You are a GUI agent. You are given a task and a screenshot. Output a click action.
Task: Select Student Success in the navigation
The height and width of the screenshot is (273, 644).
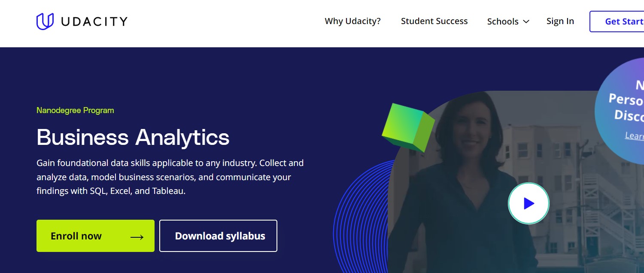click(434, 21)
